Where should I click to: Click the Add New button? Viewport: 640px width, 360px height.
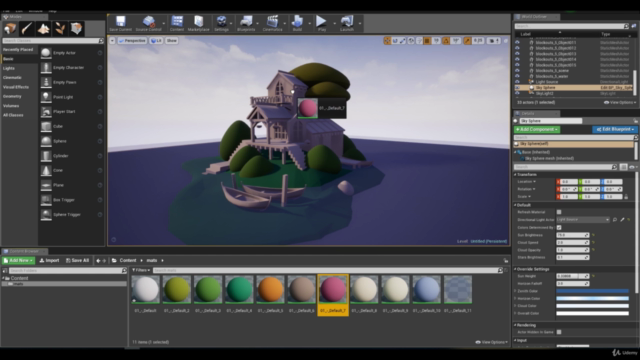(x=18, y=260)
